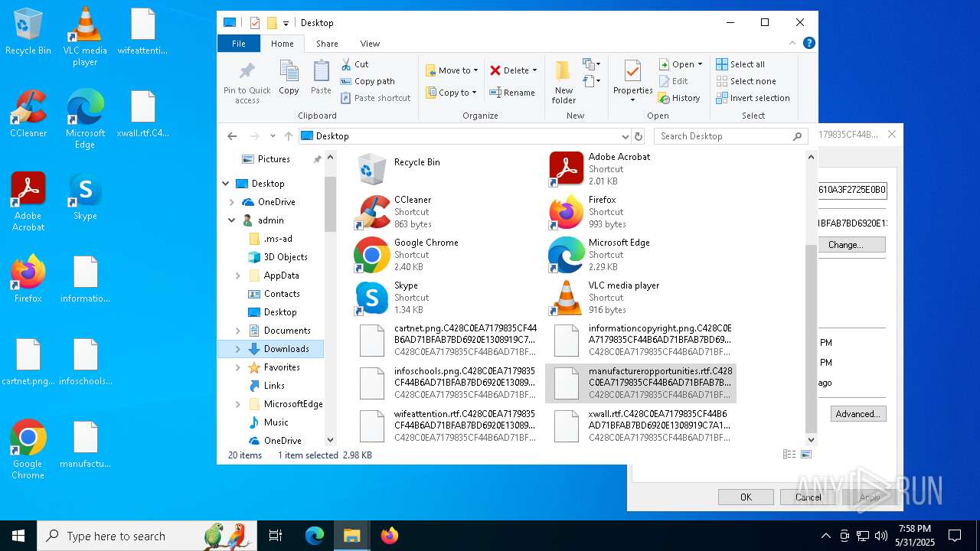Launch Microsoft Edge from taskbar
This screenshot has width=980, height=551.
click(x=315, y=536)
